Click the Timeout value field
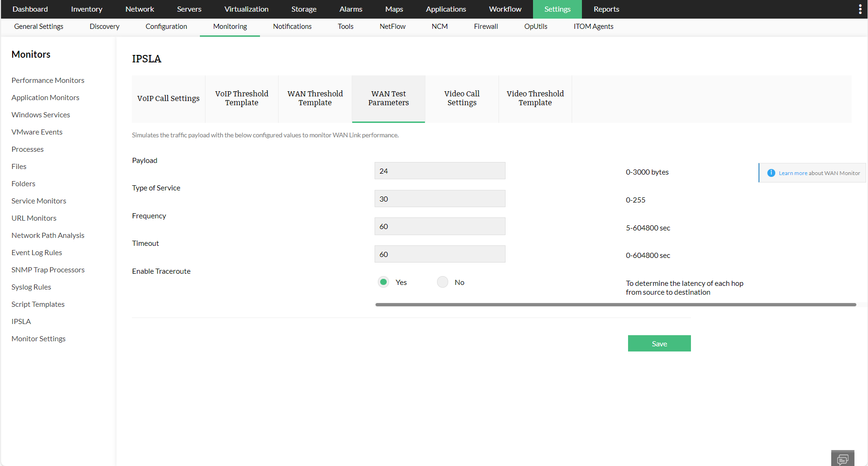This screenshot has height=466, width=868. click(439, 254)
